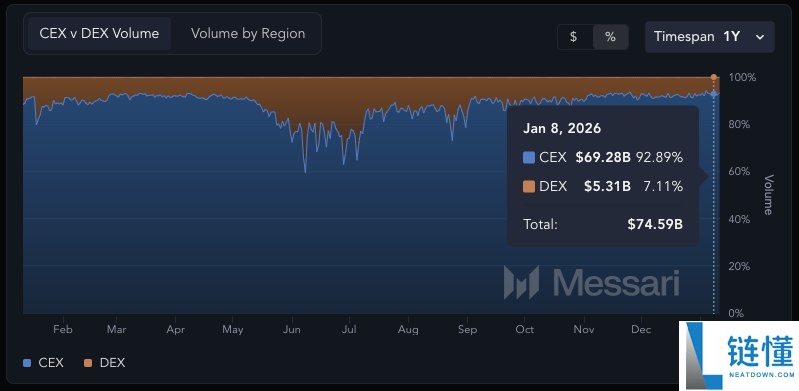
Task: Click the Jul x-axis label
Action: coord(349,330)
